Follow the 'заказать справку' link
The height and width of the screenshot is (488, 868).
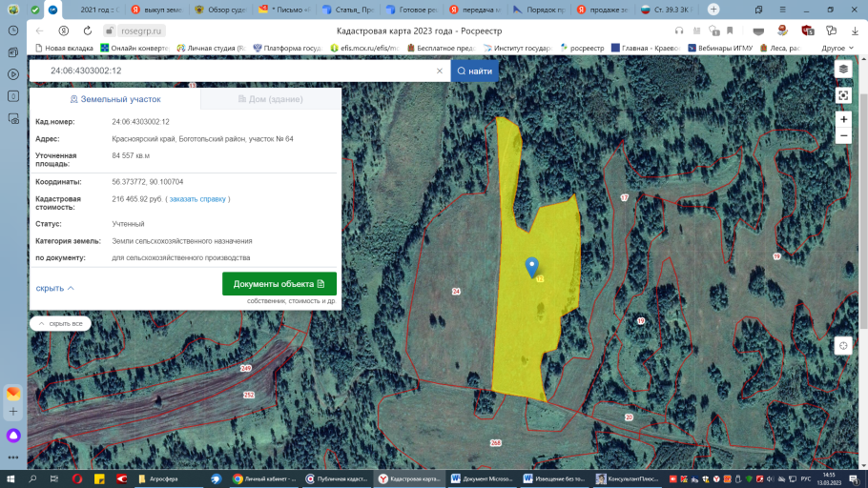(x=197, y=199)
